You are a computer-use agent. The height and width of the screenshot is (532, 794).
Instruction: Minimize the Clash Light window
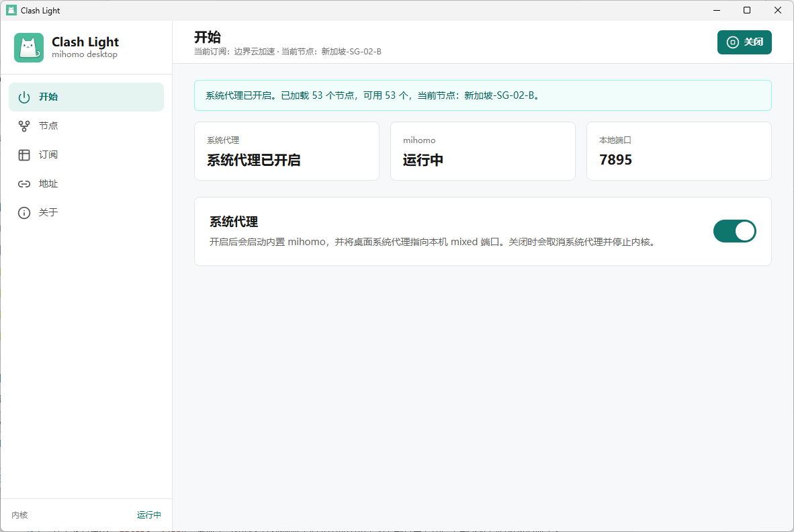click(717, 10)
